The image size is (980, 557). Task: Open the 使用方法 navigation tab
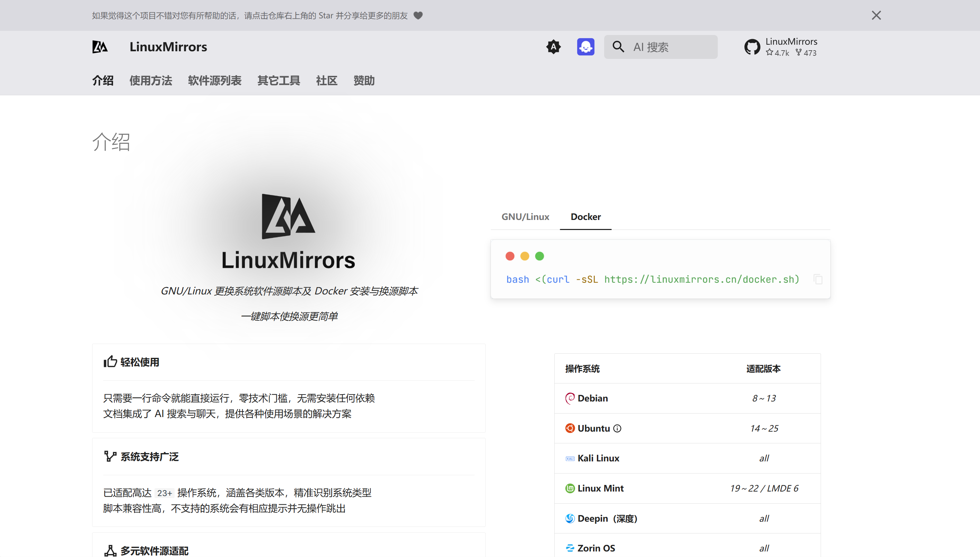pos(151,80)
